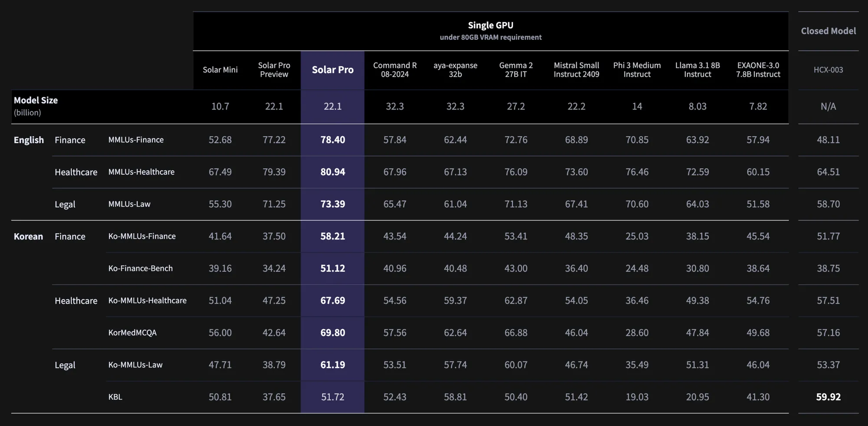Click the HCX-003 column header
The image size is (868, 426).
click(x=828, y=70)
